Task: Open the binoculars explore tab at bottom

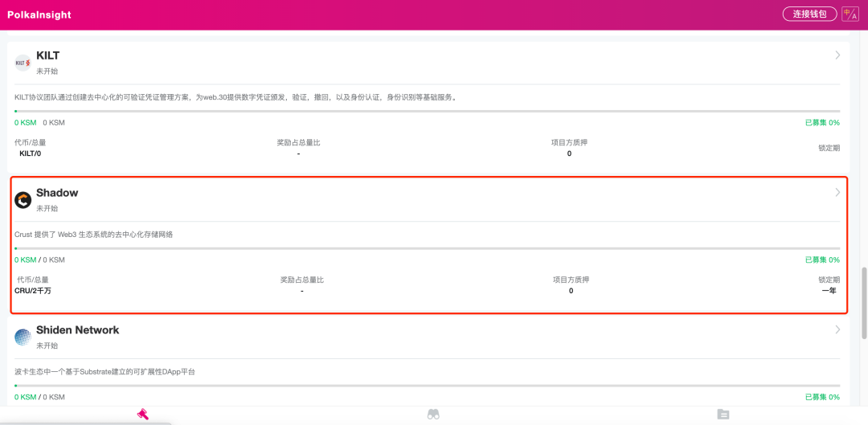Action: 433,414
